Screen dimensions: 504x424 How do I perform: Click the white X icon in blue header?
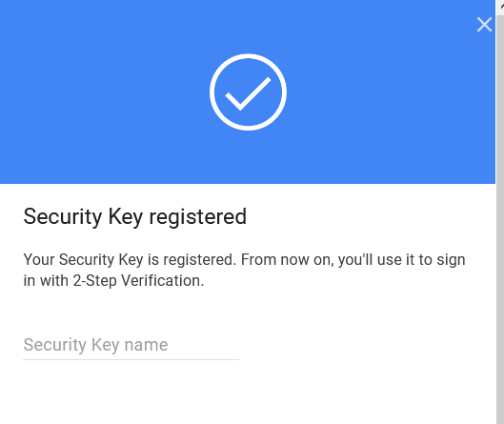[x=484, y=25]
